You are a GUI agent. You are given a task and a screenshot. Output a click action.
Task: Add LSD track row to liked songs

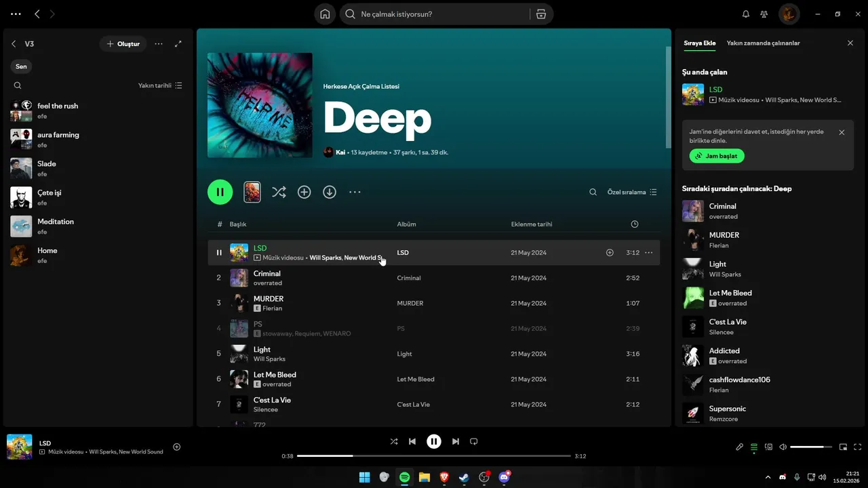[x=610, y=253]
